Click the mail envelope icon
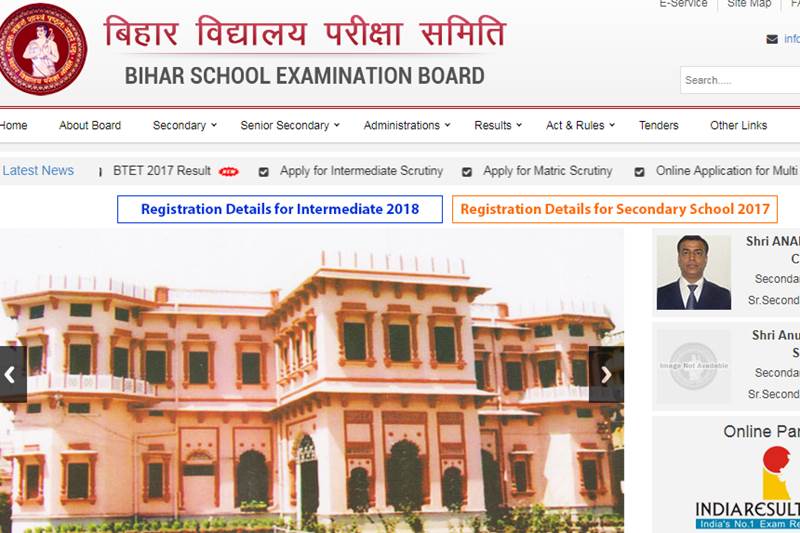The image size is (800, 533). [772, 39]
